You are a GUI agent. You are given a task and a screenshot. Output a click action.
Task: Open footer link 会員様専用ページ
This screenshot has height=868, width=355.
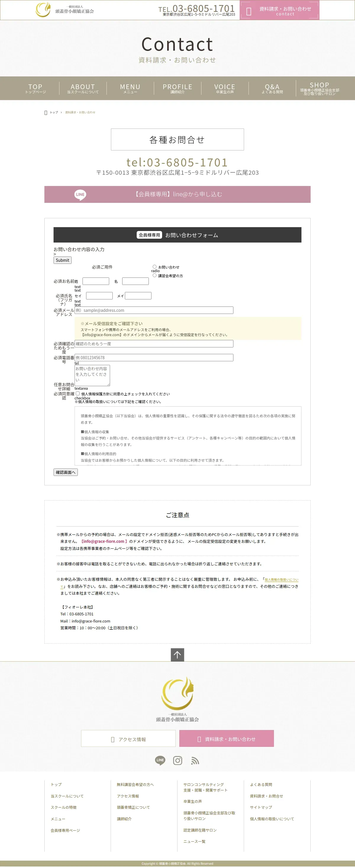65,830
